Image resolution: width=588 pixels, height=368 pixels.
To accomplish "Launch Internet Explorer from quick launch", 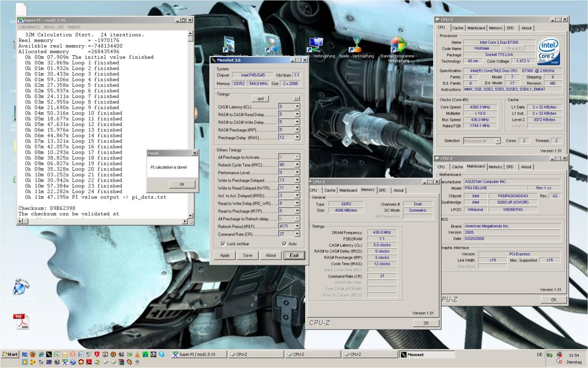I will 41,354.
